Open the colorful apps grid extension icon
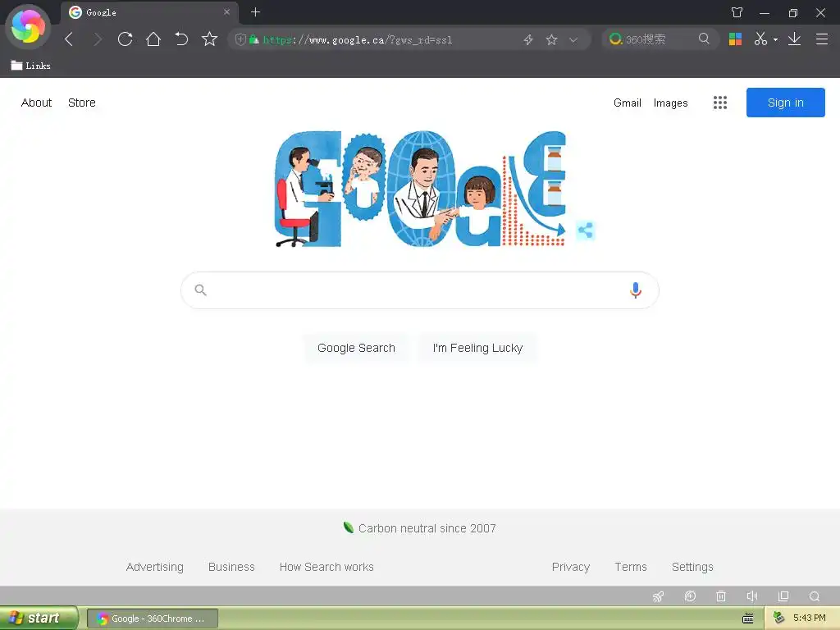 point(735,39)
